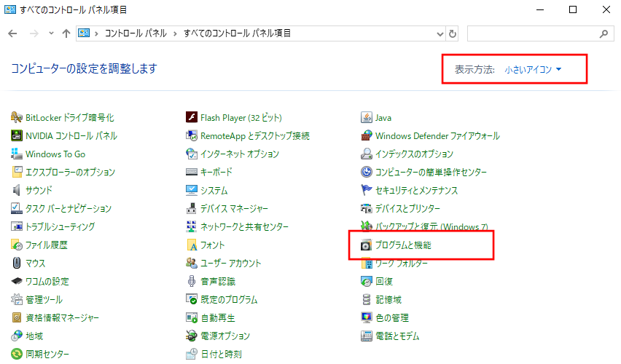
Task: Click すべてのコントロール パネル項目 breadcrumb segment
Action: pyautogui.click(x=237, y=33)
